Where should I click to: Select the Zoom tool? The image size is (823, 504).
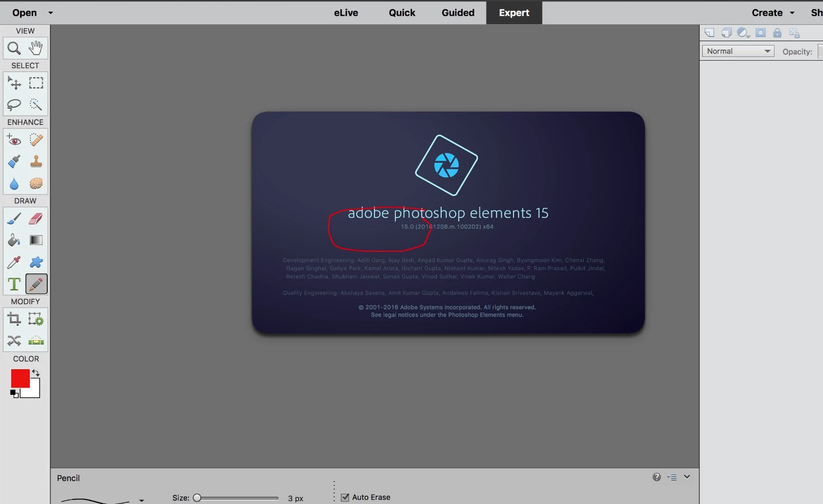click(14, 48)
